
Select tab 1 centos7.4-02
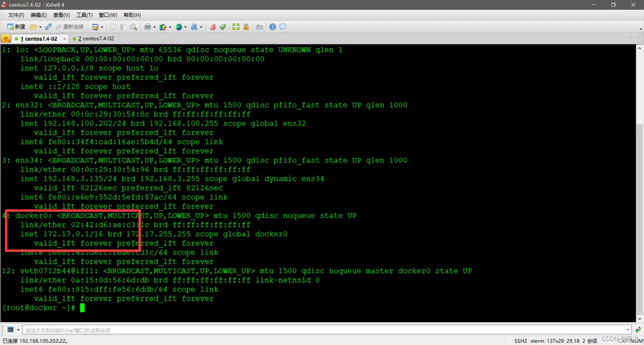[x=38, y=39]
